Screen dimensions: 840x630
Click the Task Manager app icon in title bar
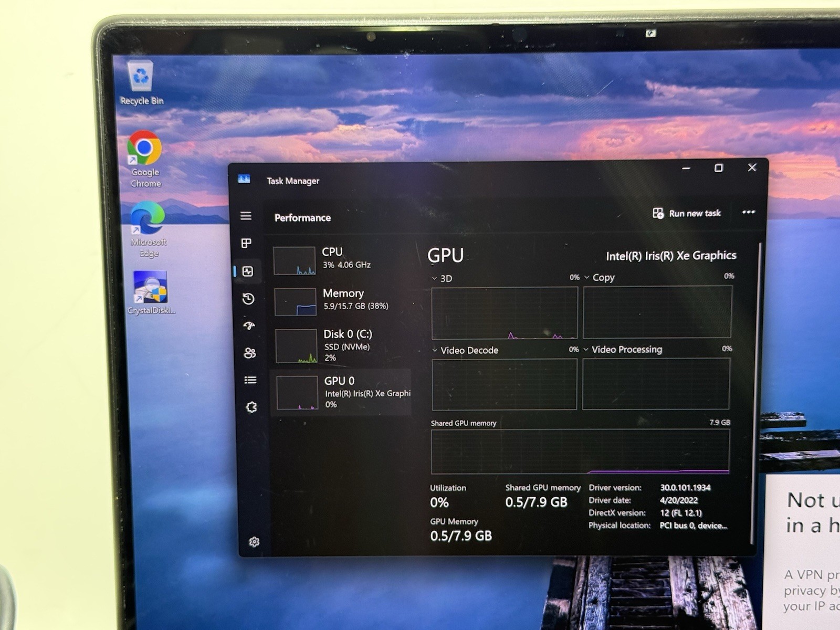tap(244, 179)
